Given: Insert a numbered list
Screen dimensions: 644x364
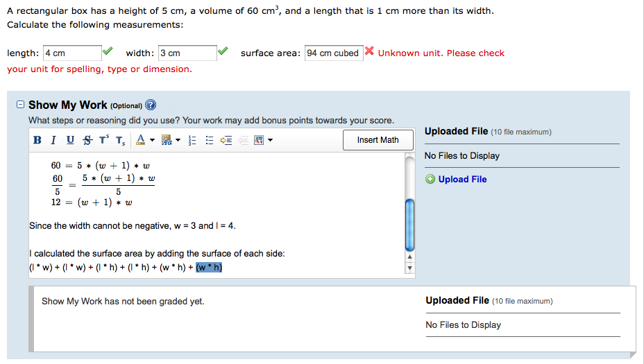Looking at the screenshot, I should (x=191, y=140).
